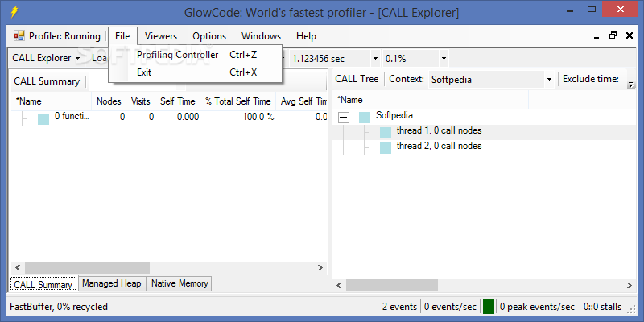Sort by Self Time column header
This screenshot has height=322, width=644.
tap(177, 101)
